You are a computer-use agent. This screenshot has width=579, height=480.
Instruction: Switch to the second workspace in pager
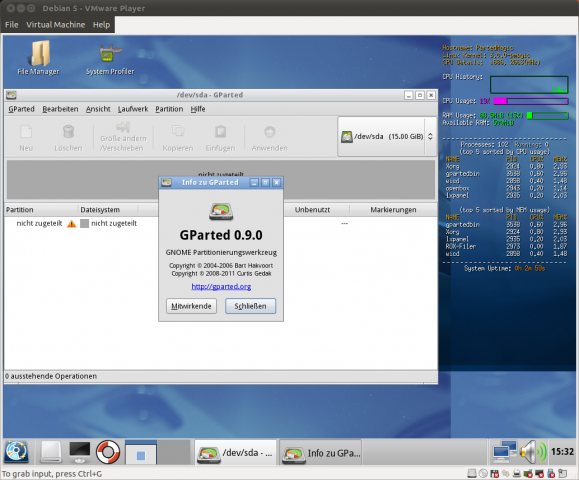(x=174, y=452)
